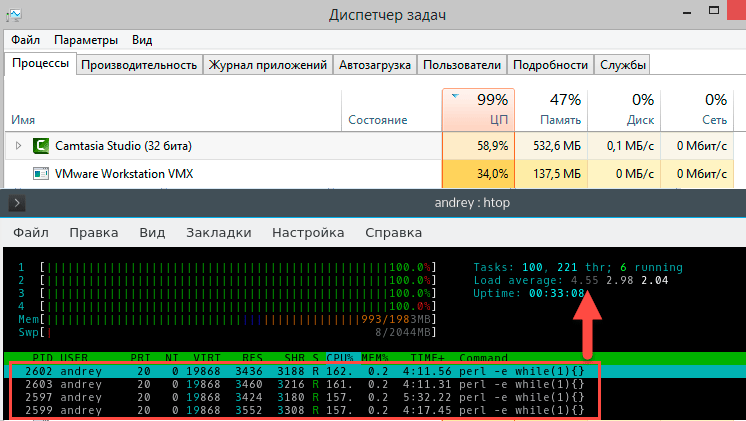Switch to the Процессы tab

40,63
